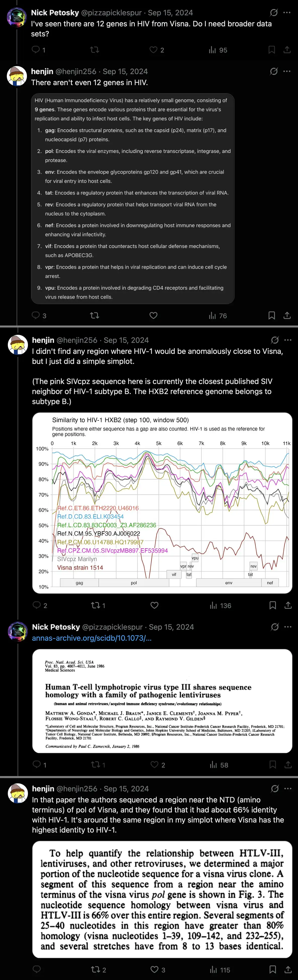Viewport: 298px width, 980px height.
Task: Click Nick Petosky's avatar on first tweet
Action: coord(17,17)
